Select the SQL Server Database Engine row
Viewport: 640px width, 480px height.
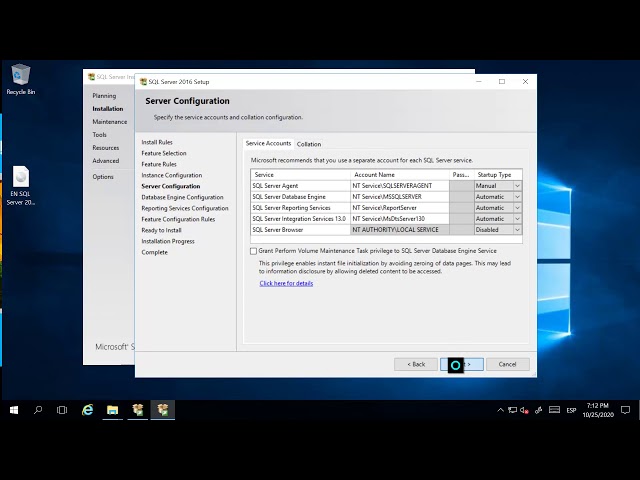300,197
